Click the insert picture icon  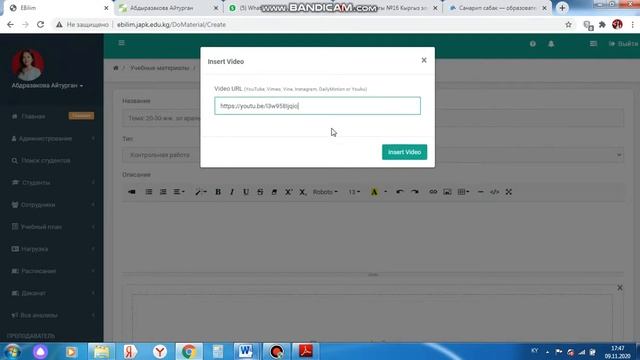coord(447,192)
